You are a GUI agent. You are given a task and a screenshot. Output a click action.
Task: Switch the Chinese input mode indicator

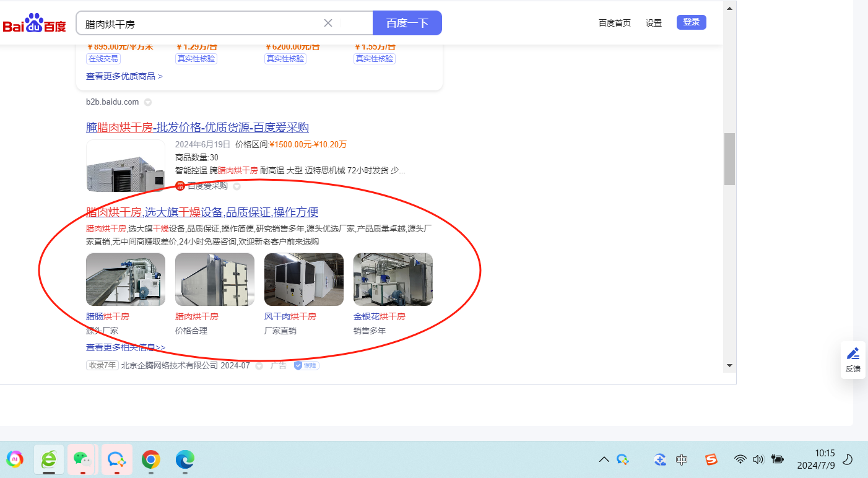point(682,459)
